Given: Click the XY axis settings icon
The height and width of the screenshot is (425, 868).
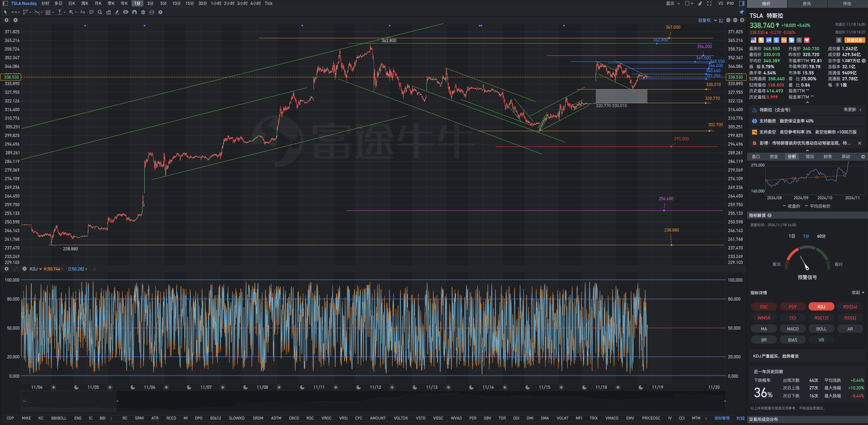Looking at the screenshot, I should click(721, 20).
